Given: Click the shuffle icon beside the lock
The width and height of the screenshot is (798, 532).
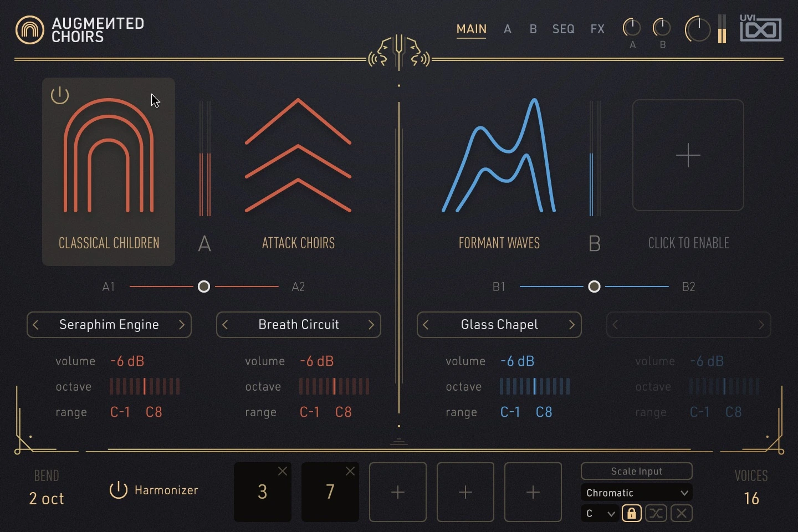Looking at the screenshot, I should pos(656,513).
